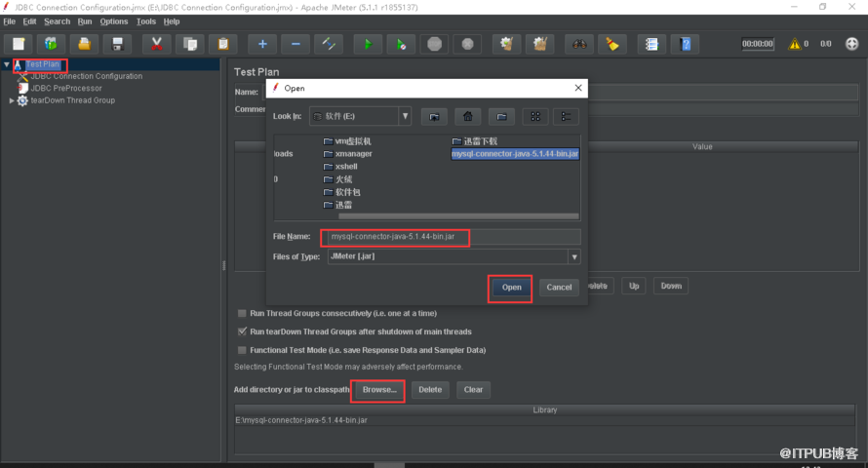Go to Home folder in Open dialog
Viewport: 868px width, 468px height.
pos(469,117)
